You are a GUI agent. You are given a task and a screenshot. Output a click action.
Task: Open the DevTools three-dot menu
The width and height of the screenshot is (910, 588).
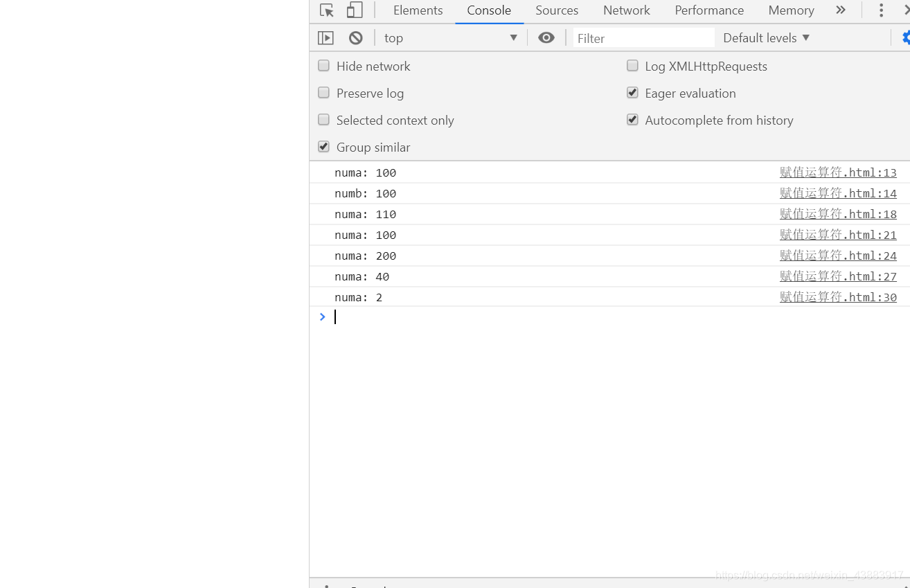tap(881, 10)
